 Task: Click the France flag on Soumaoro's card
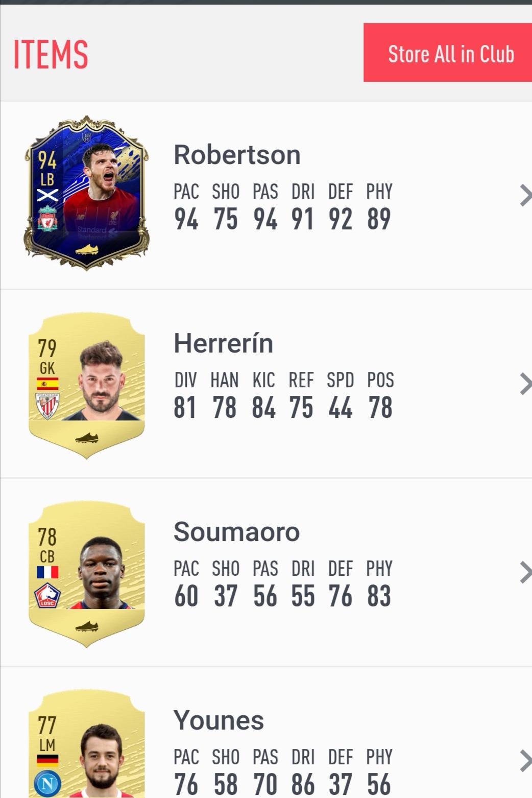(x=47, y=572)
